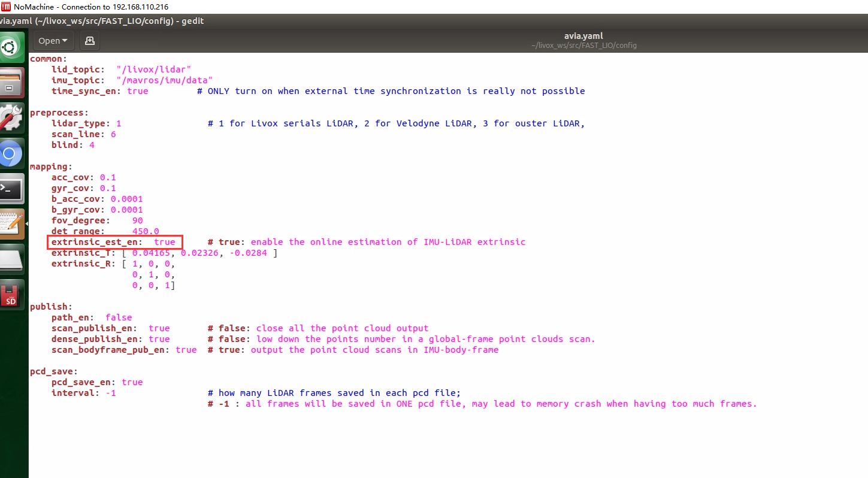This screenshot has height=478, width=868.
Task: Open System Settings wrench-and-gear icon
Action: (12, 118)
